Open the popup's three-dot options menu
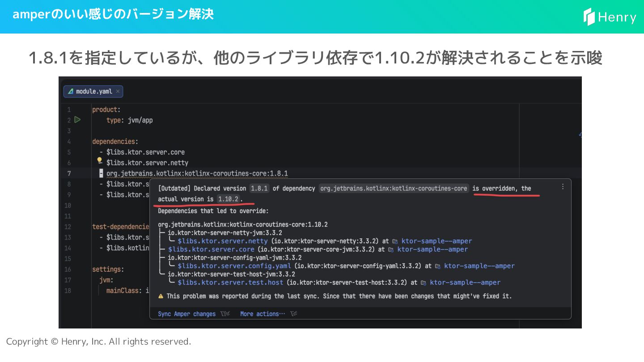 [x=563, y=187]
